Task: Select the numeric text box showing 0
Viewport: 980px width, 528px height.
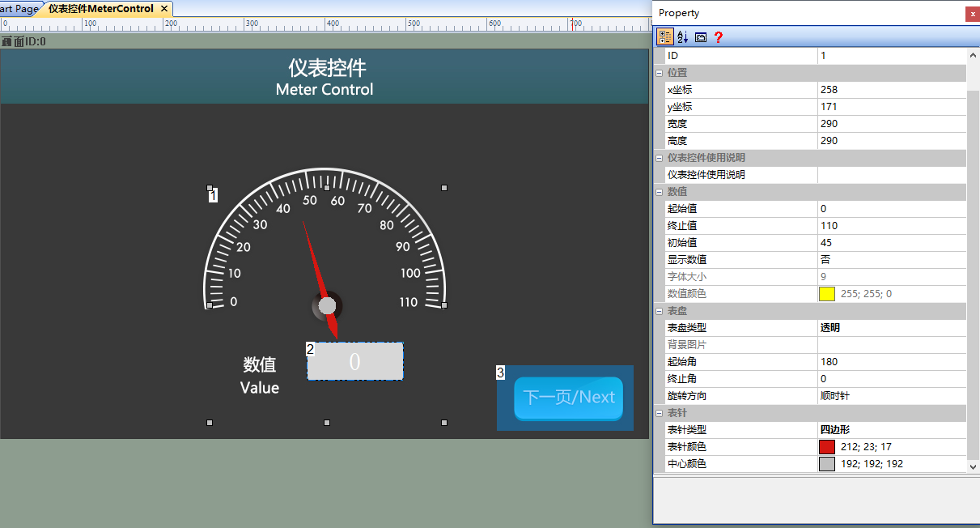Action: point(355,361)
